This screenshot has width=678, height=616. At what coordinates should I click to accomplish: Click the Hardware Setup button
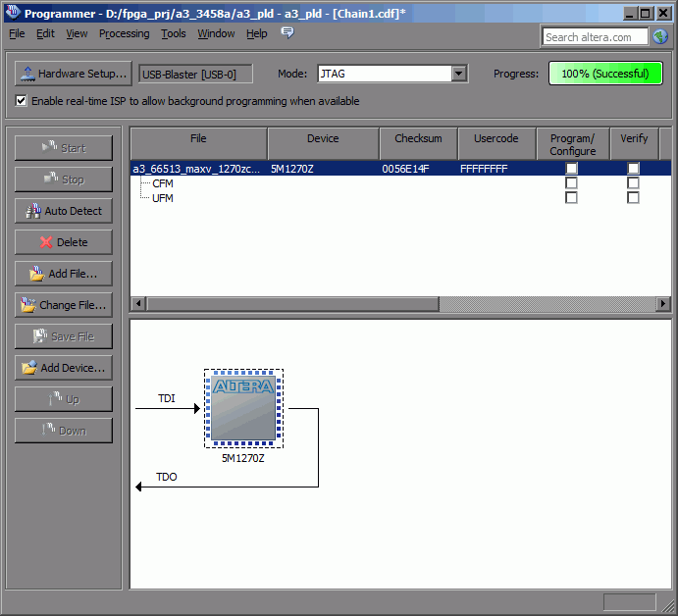point(73,74)
